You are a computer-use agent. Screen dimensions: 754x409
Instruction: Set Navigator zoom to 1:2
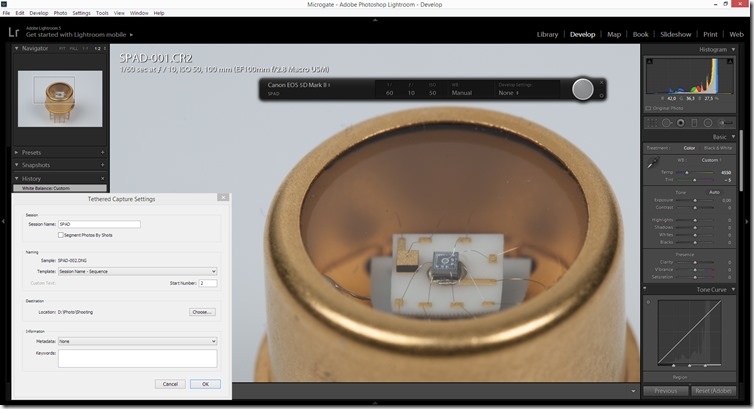pos(98,49)
